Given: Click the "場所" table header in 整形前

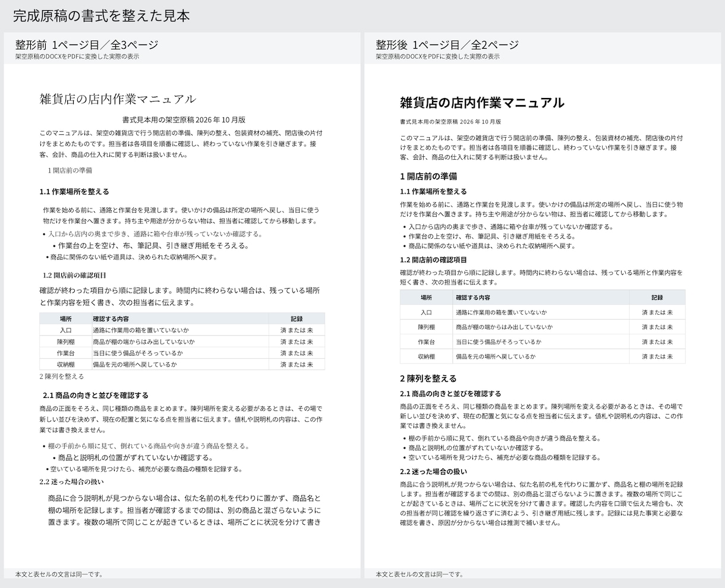Looking at the screenshot, I should tap(65, 319).
